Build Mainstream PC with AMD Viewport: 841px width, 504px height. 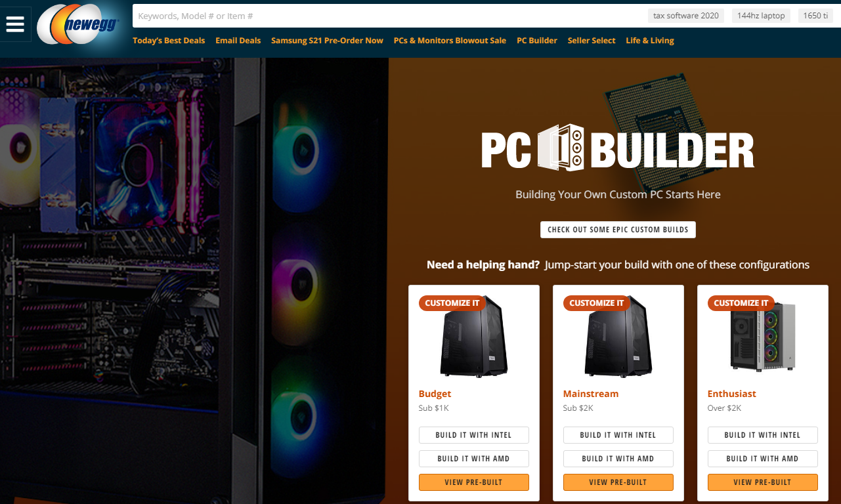(618, 459)
